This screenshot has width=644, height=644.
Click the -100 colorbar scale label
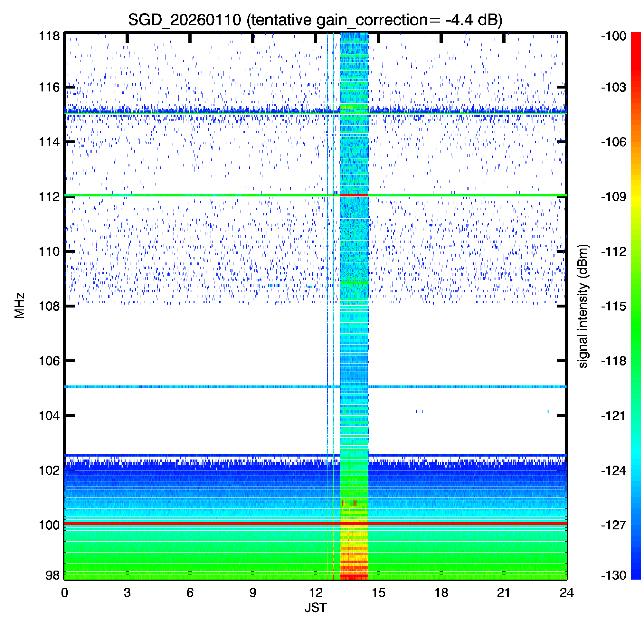[614, 36]
